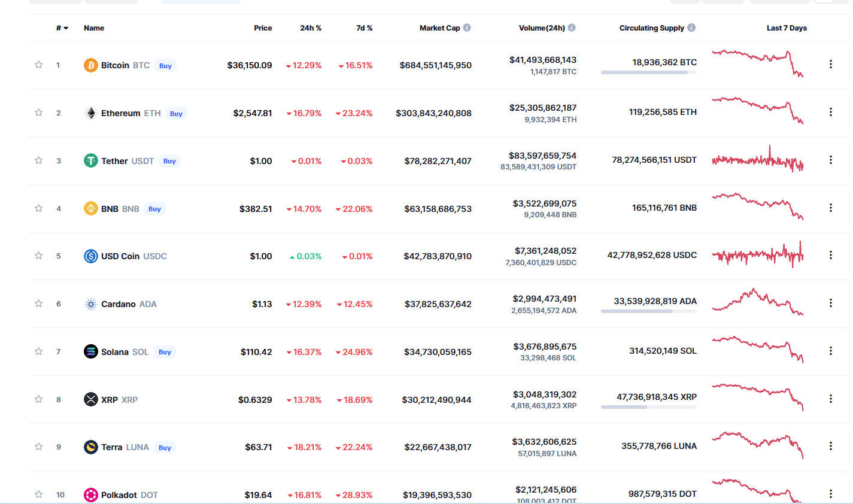Open Cardano's last 7 days chart
The image size is (853, 504).
click(x=758, y=302)
